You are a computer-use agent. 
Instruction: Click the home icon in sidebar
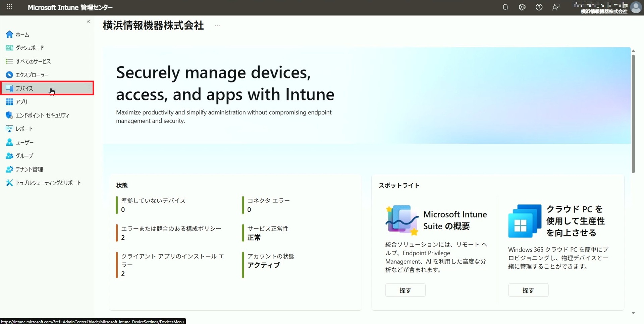tap(9, 34)
